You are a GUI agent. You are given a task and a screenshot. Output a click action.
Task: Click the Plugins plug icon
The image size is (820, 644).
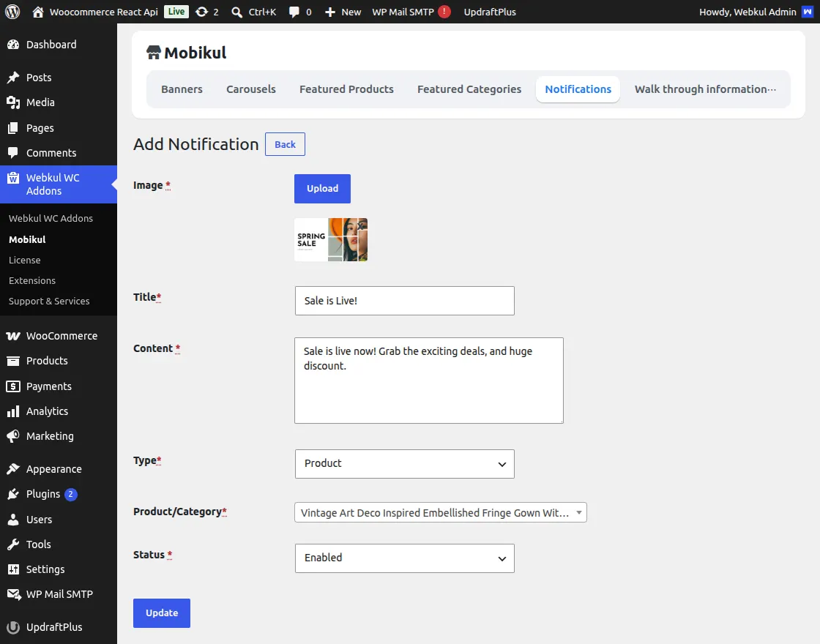(13, 495)
